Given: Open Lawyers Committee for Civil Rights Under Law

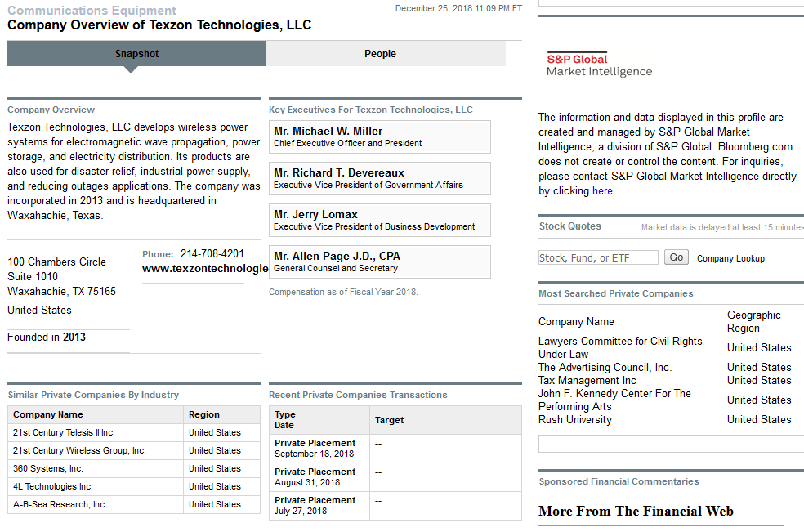Looking at the screenshot, I should [619, 347].
